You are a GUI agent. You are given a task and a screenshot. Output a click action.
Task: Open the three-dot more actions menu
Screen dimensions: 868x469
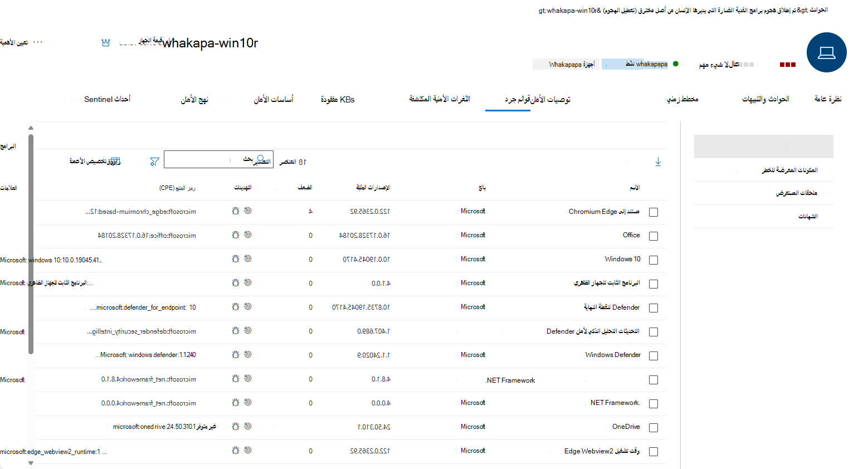point(38,42)
